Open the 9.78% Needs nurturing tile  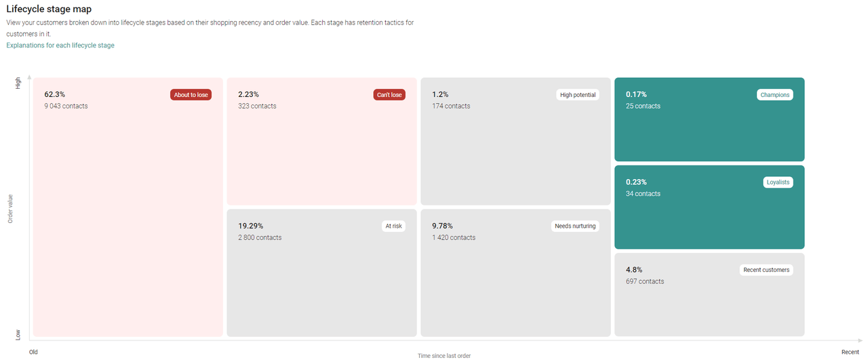(x=515, y=285)
